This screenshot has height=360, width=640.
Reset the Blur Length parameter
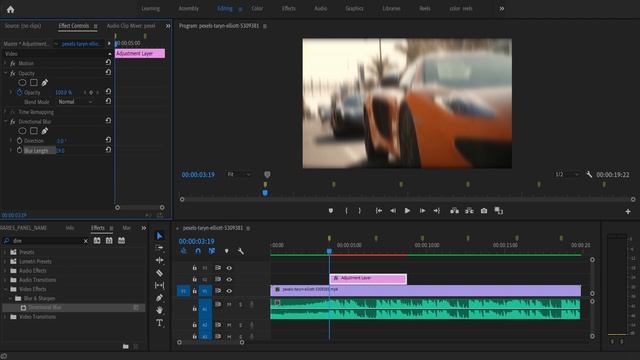pos(108,150)
